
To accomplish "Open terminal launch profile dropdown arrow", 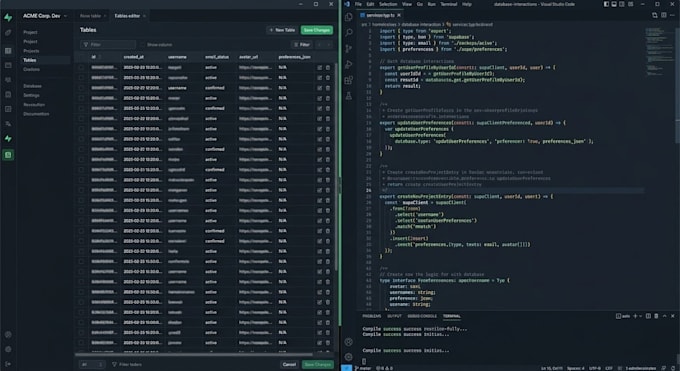I will 641,316.
